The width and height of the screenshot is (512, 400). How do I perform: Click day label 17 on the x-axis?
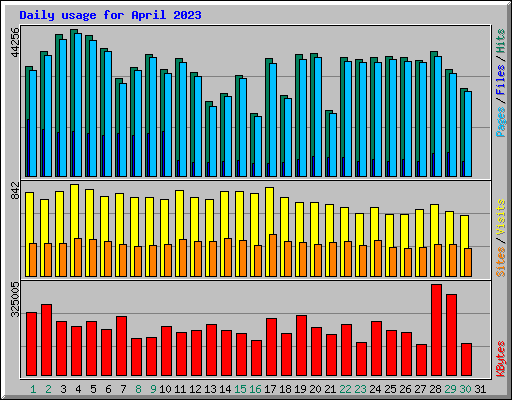pos(270,389)
